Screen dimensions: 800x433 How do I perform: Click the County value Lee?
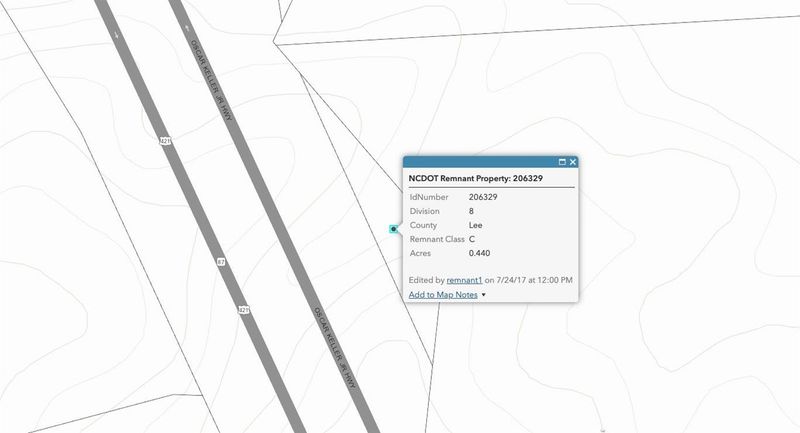476,225
